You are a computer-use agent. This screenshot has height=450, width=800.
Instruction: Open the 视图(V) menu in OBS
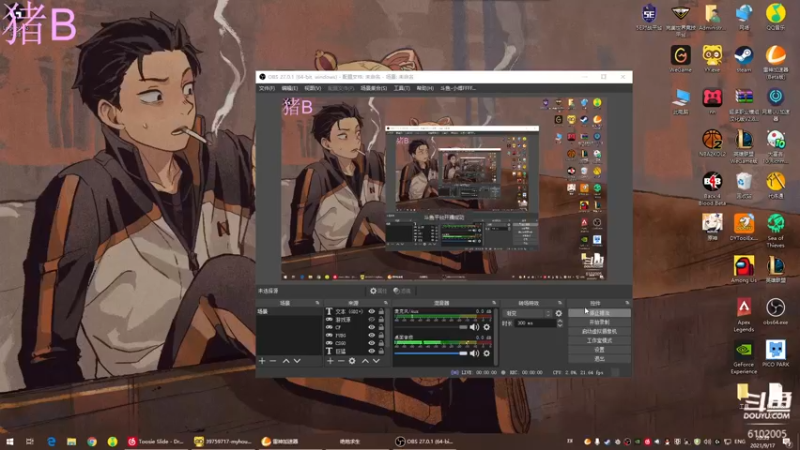[x=312, y=88]
